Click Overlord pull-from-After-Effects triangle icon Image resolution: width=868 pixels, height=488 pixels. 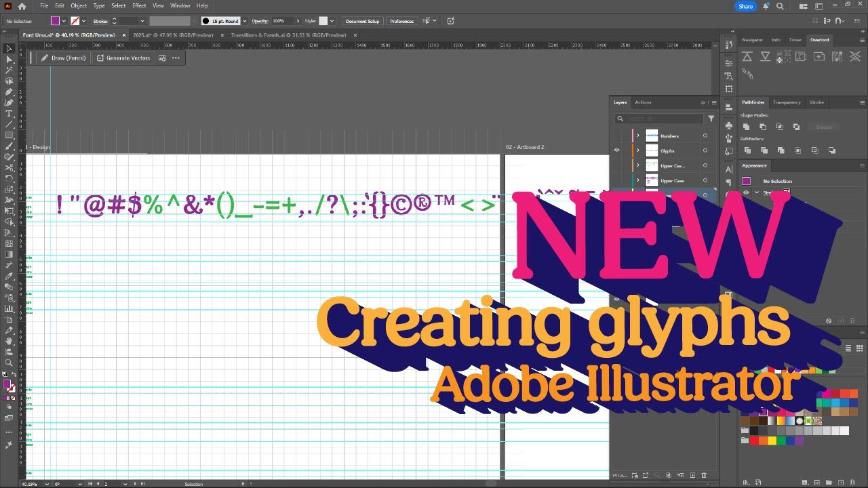coord(766,57)
